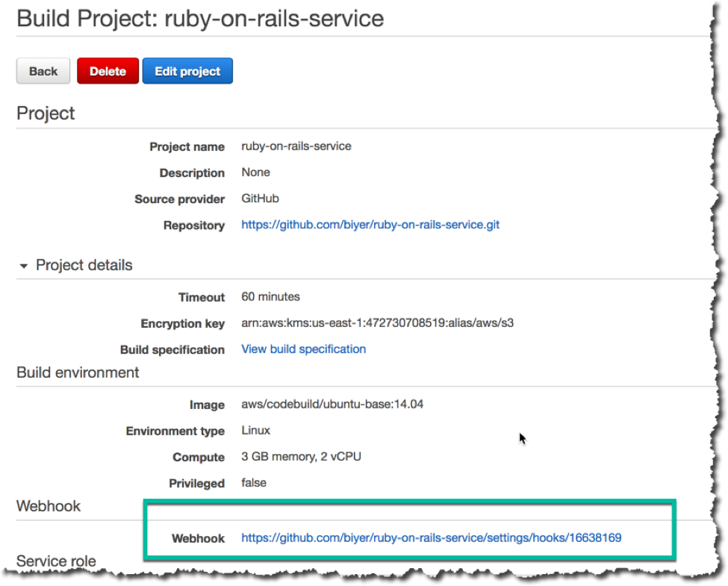Screen dimensions: 728x586
Task: Open the GitHub repository link
Action: 370,225
